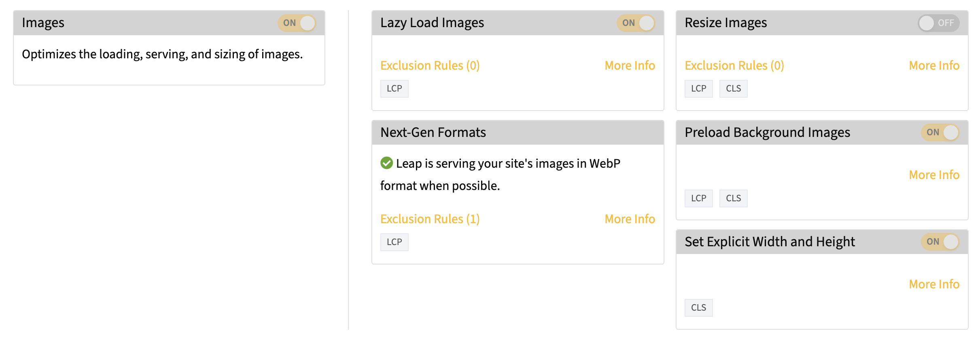980x337 pixels.
Task: Enable the Resize Images toggle
Action: click(938, 23)
